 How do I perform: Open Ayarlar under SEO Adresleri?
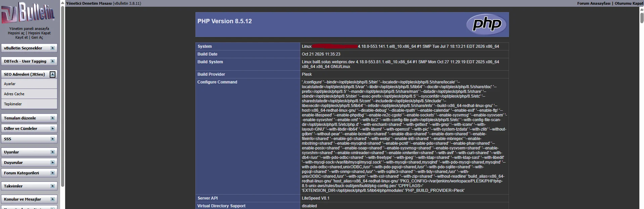(29, 84)
